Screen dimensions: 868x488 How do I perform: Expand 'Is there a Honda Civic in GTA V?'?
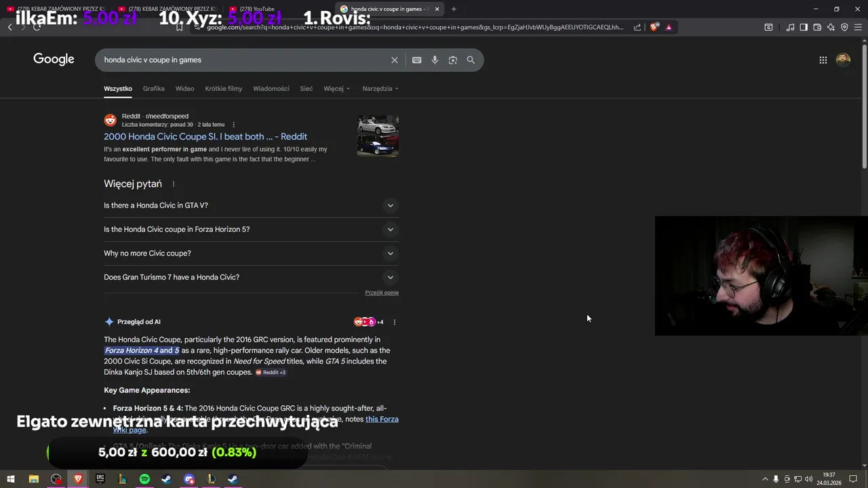click(x=251, y=205)
